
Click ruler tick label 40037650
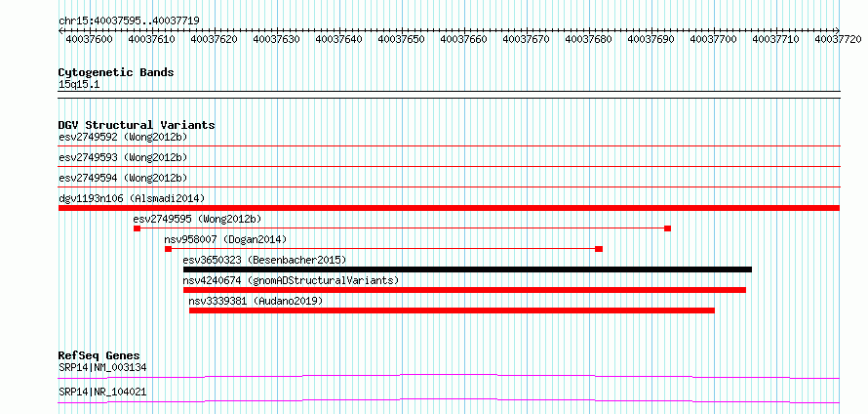pos(402,39)
